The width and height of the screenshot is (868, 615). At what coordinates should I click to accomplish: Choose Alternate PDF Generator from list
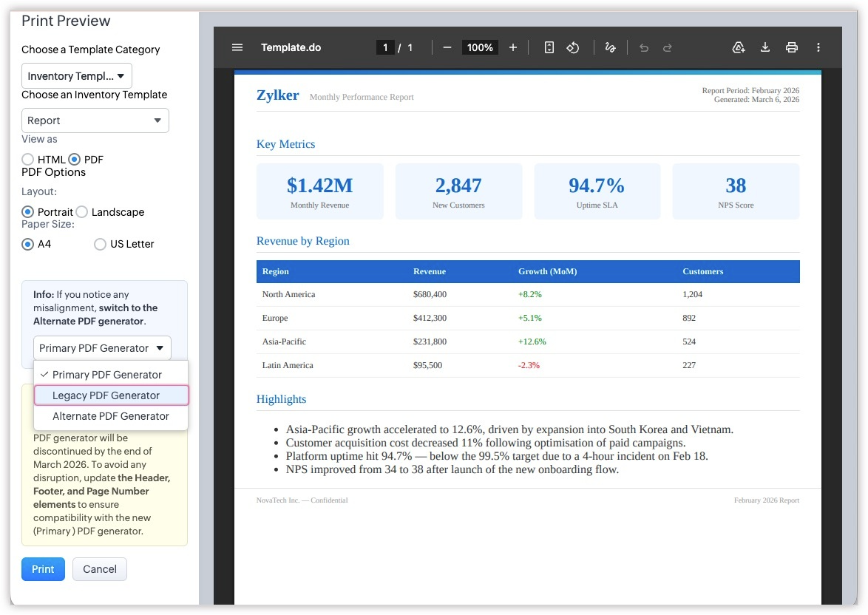111,416
